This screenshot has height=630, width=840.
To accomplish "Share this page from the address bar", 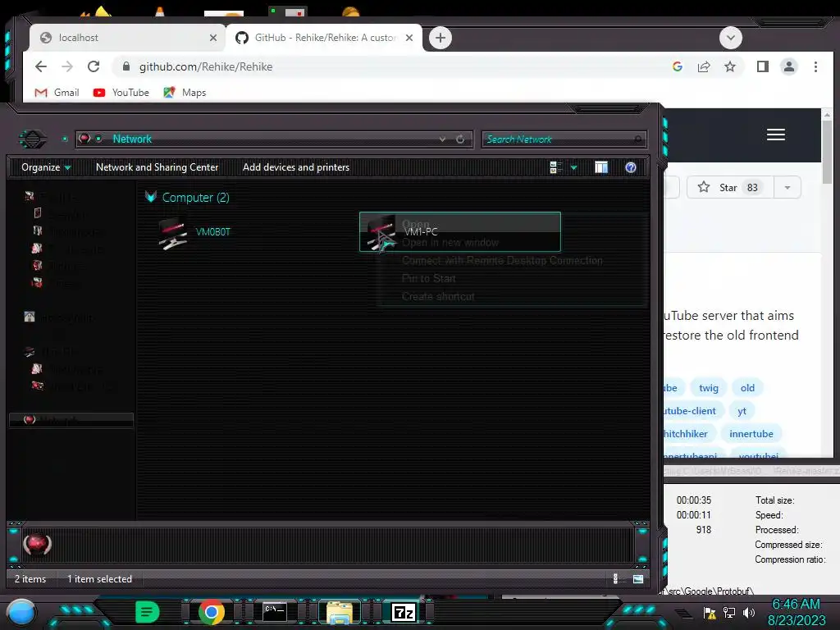I will [704, 66].
